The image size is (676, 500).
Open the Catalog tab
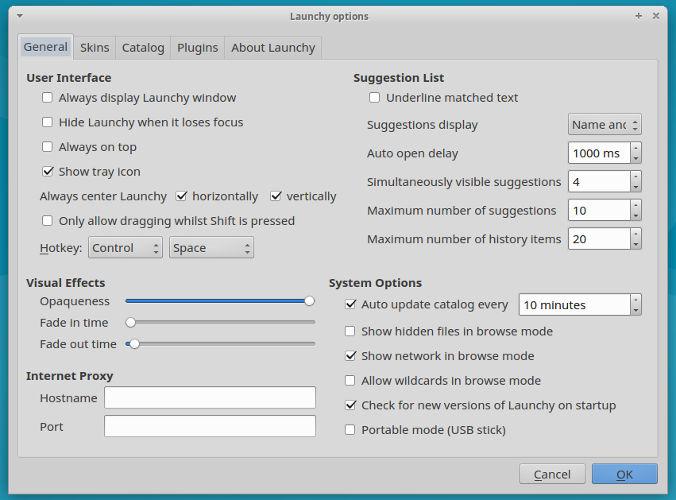tap(143, 48)
